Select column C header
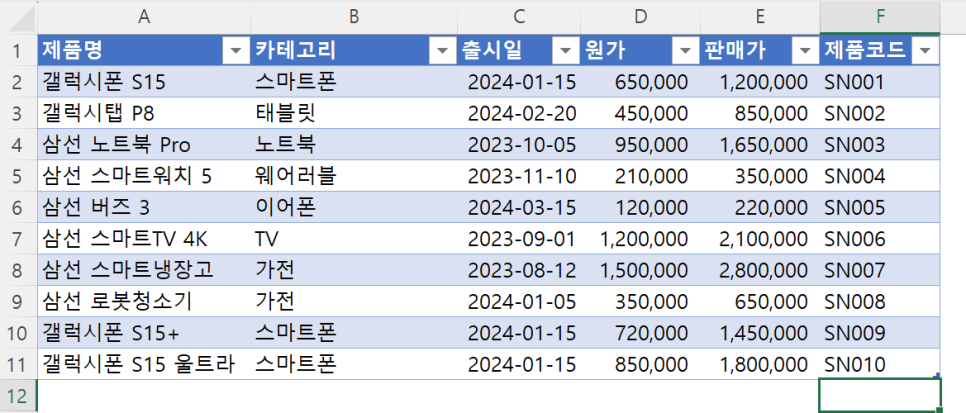The image size is (966, 413). pos(519,17)
